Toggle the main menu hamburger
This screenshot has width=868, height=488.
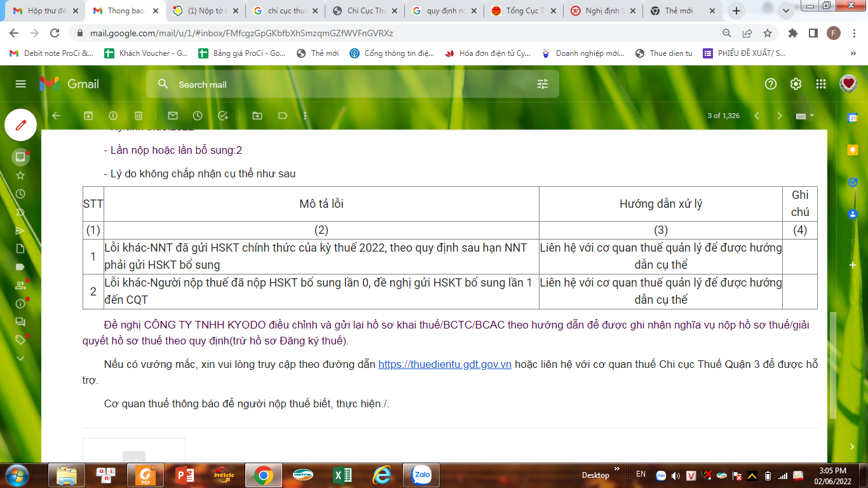pos(21,84)
